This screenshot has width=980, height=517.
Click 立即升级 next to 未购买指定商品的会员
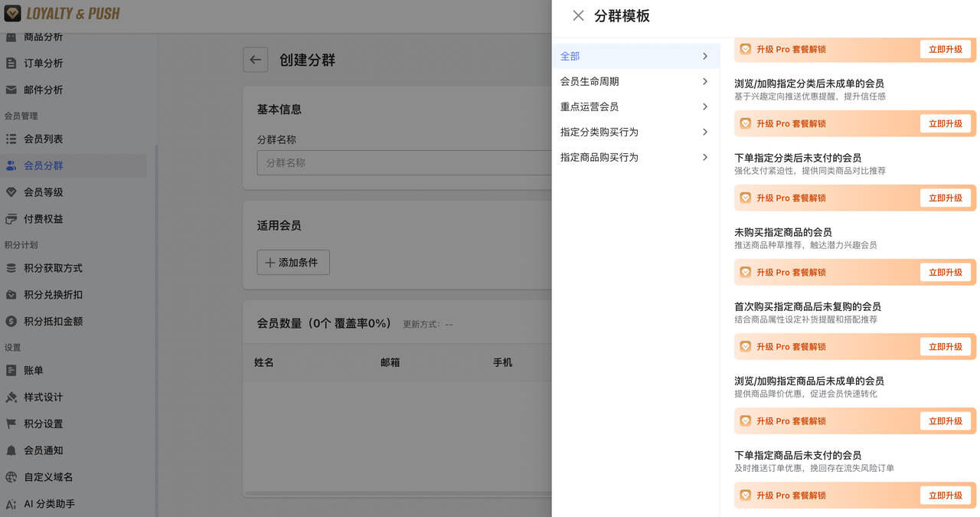(946, 272)
